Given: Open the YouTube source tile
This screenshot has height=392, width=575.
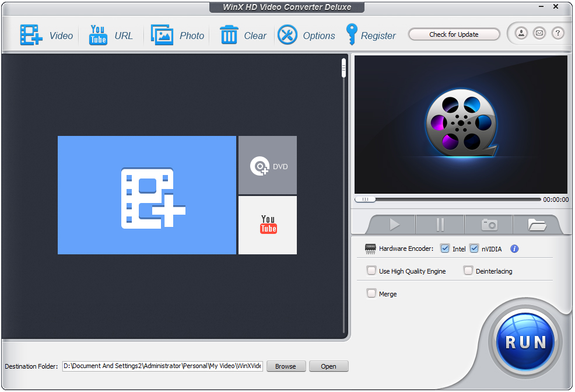Looking at the screenshot, I should 267,225.
